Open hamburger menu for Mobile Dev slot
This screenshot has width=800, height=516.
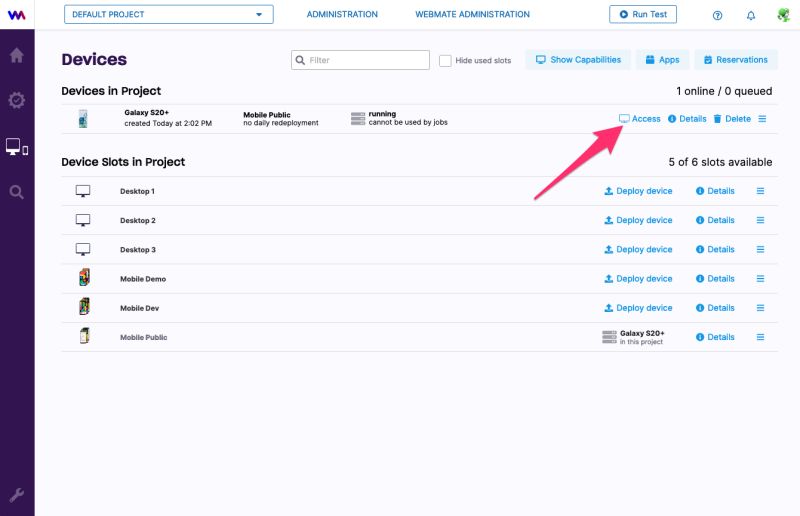point(760,308)
